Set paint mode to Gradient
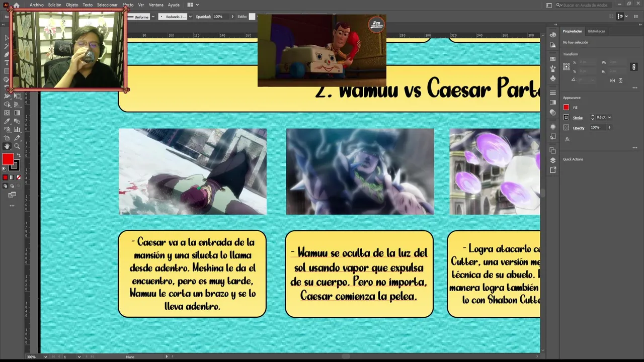Image resolution: width=644 pixels, height=362 pixels. [12, 177]
